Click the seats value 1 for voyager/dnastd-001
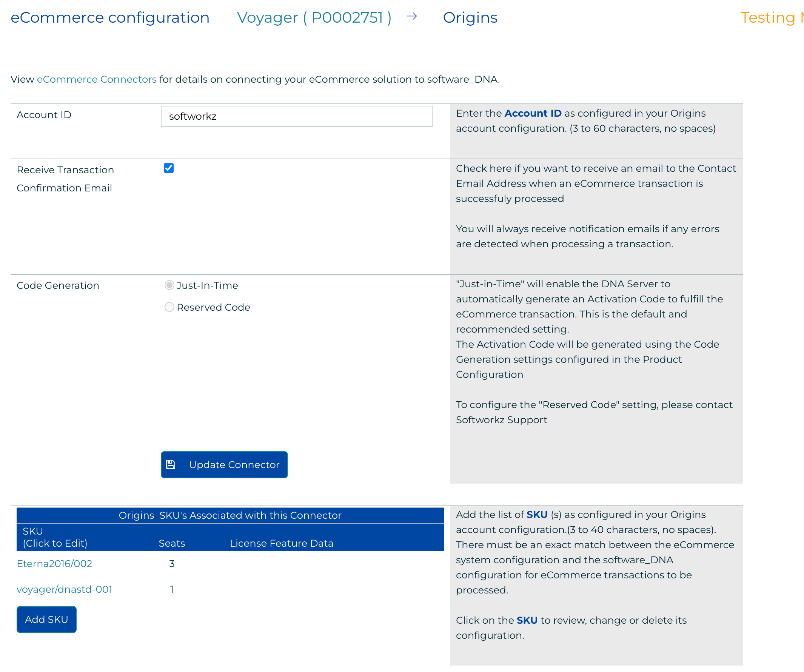Viewport: 804px width, 672px height. coord(172,589)
